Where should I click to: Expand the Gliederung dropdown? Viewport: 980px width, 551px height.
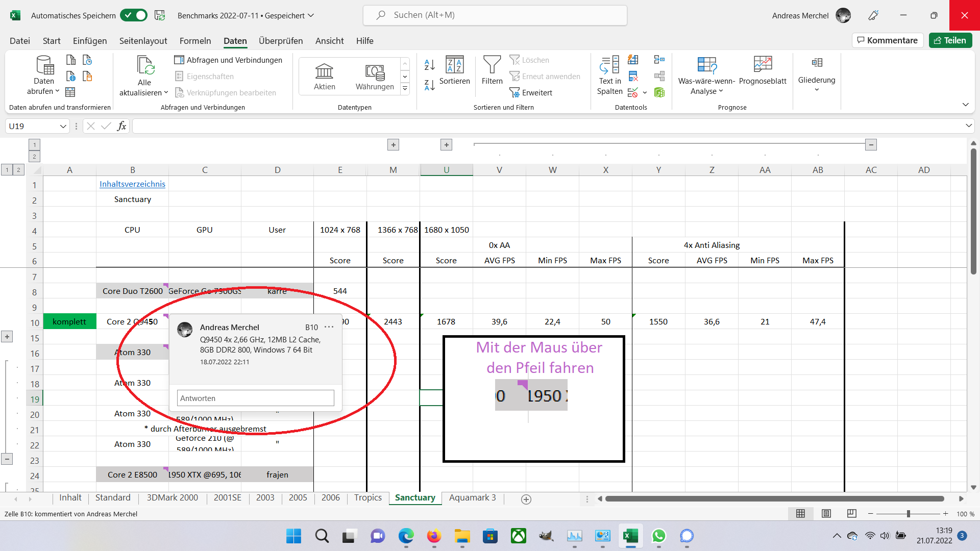coord(816,90)
